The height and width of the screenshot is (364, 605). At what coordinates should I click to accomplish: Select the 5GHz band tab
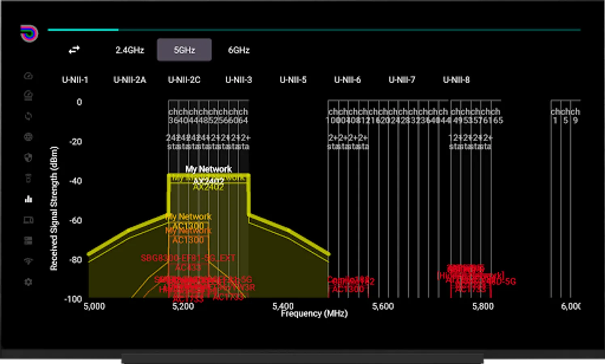point(184,50)
